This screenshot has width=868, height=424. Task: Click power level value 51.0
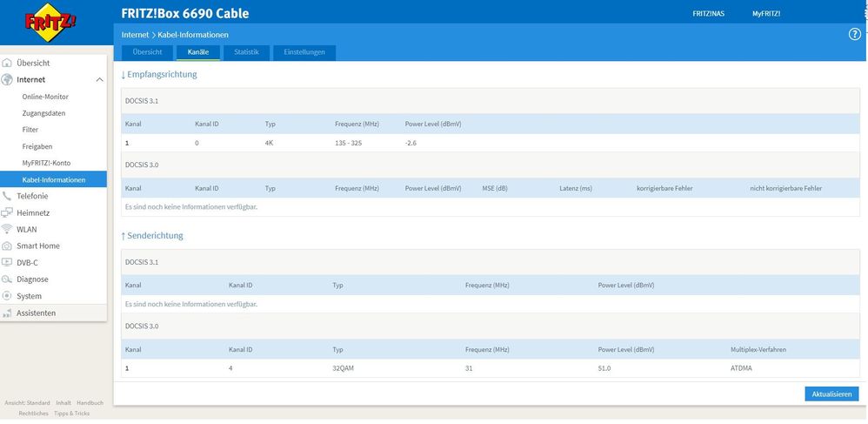point(604,368)
